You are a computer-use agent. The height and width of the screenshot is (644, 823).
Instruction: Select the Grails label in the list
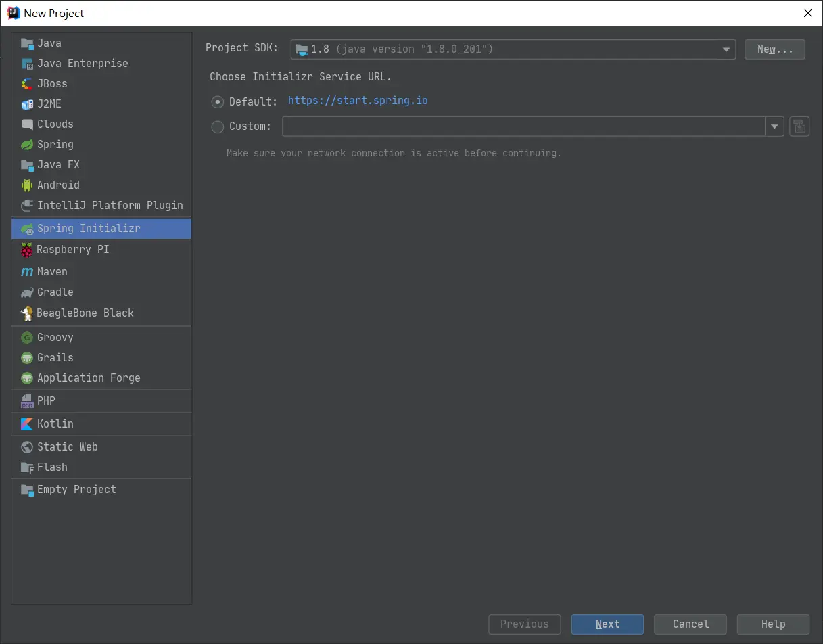pyautogui.click(x=55, y=358)
